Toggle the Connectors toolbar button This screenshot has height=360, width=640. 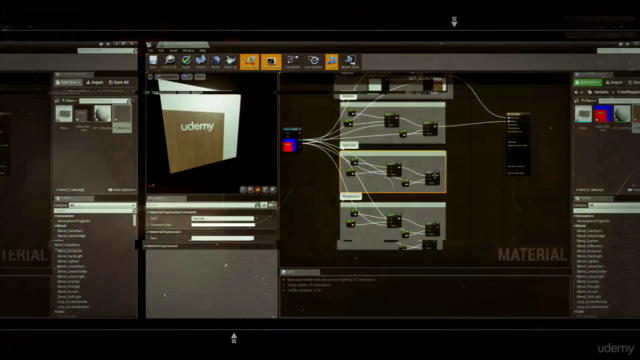249,62
